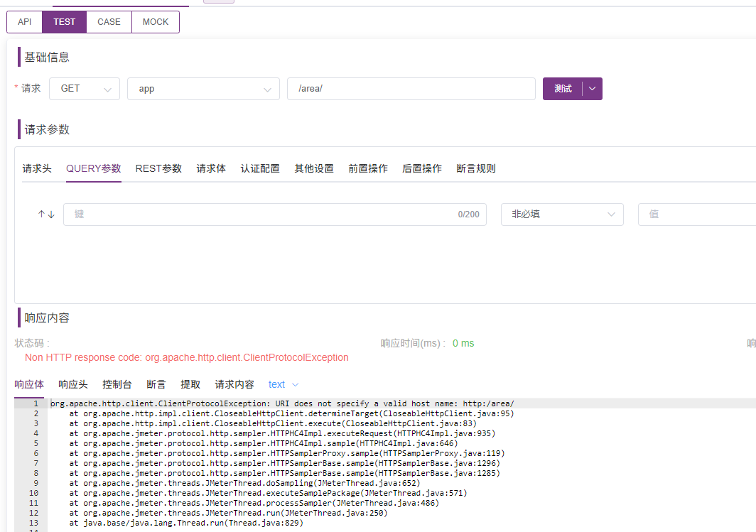Open the 认证配置 tab

[x=260, y=168]
